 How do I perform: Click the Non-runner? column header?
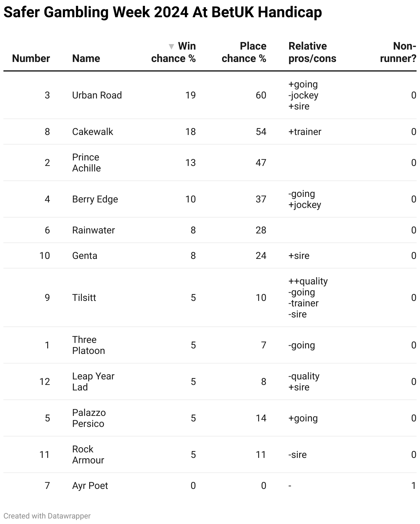398,52
